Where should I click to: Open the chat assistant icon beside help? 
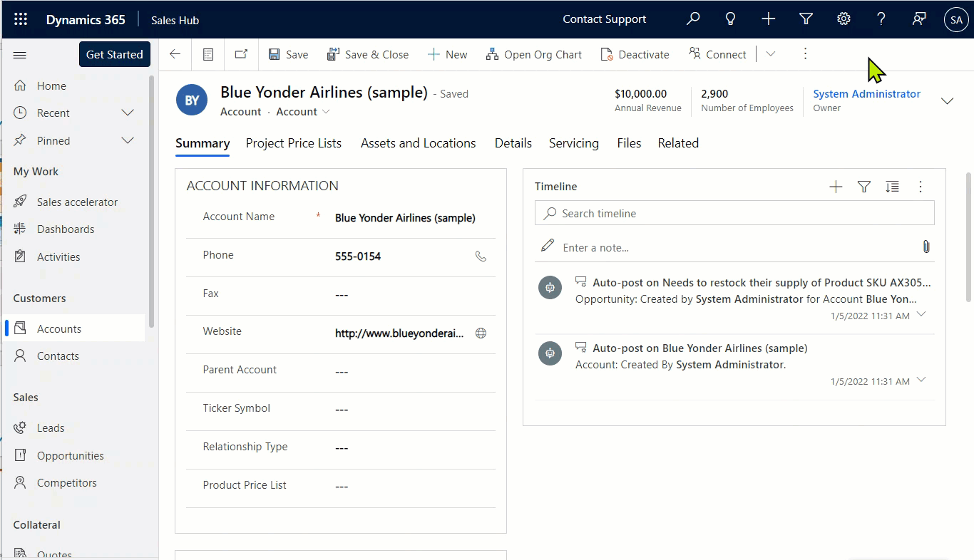coord(919,19)
